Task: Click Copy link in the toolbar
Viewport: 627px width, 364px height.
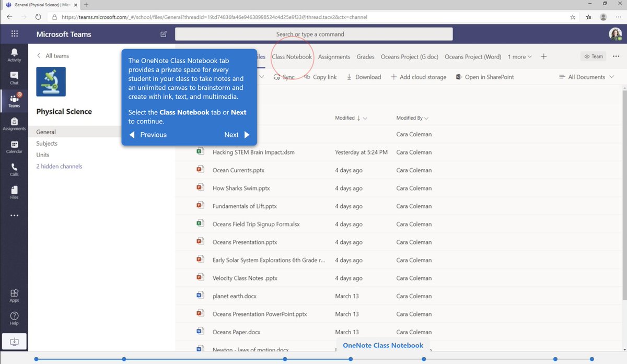Action: [320, 77]
